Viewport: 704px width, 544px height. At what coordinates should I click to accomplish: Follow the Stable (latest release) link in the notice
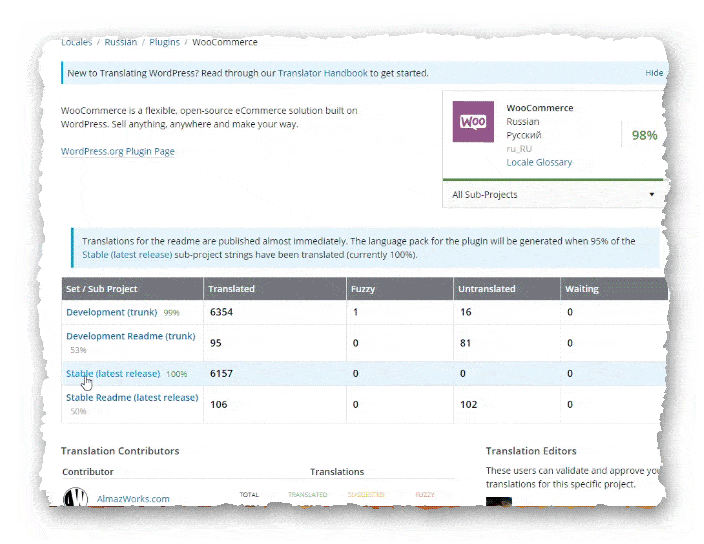point(127,255)
